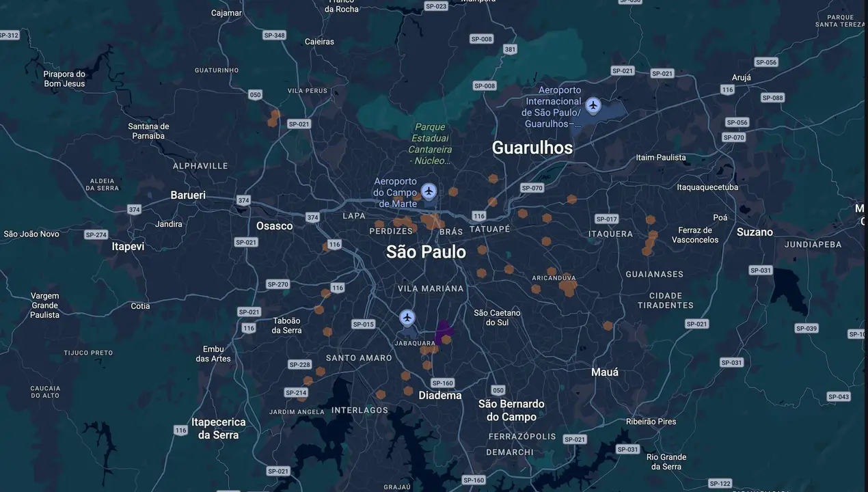Image resolution: width=868 pixels, height=492 pixels.
Task: Click the orange hexagon beside Campo de Marte airport
Action: (453, 192)
